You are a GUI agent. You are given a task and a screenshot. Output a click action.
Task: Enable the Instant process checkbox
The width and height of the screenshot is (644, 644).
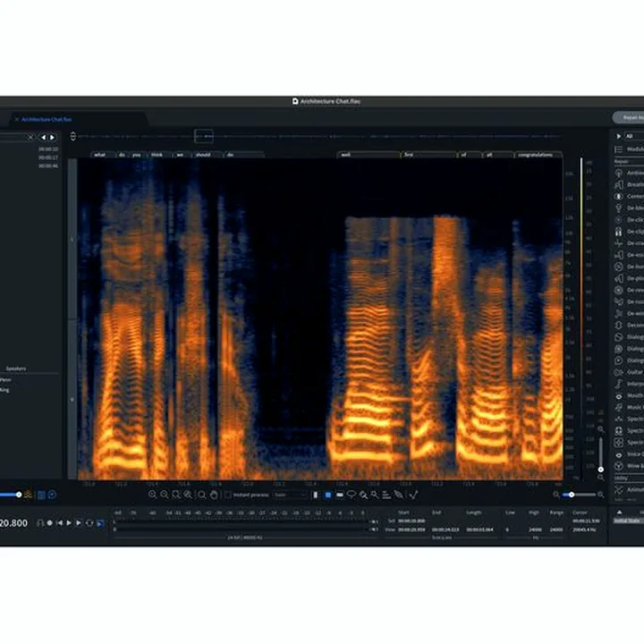pos(228,495)
